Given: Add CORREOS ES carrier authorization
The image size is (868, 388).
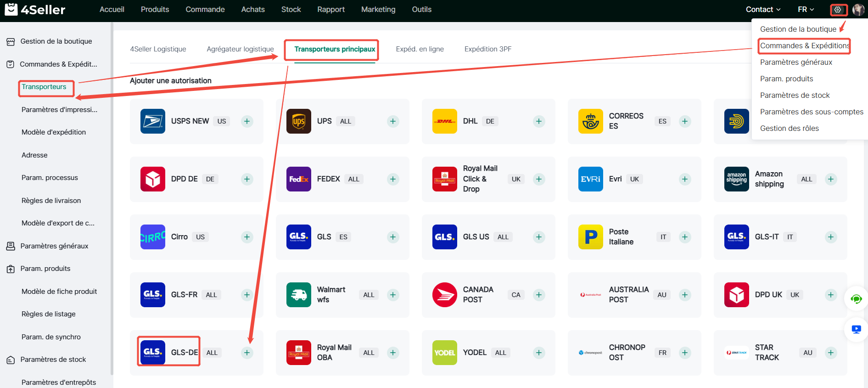Looking at the screenshot, I should 685,121.
